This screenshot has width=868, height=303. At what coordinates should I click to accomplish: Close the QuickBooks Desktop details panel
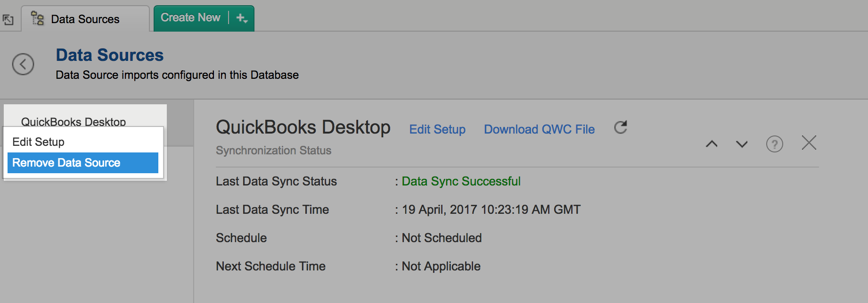coord(809,143)
